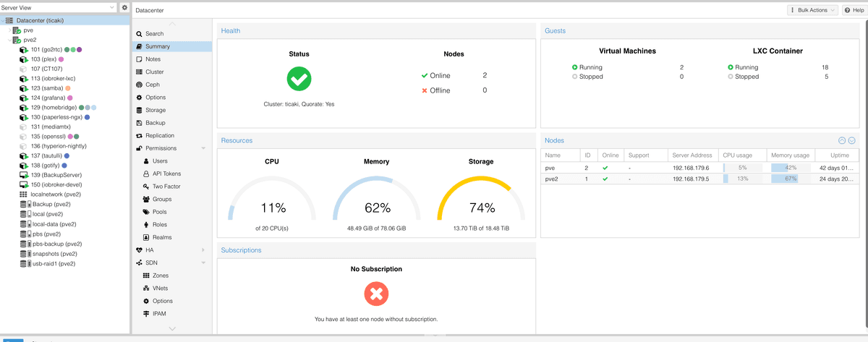
Task: Collapse the SDN submenu arrow
Action: tap(203, 262)
